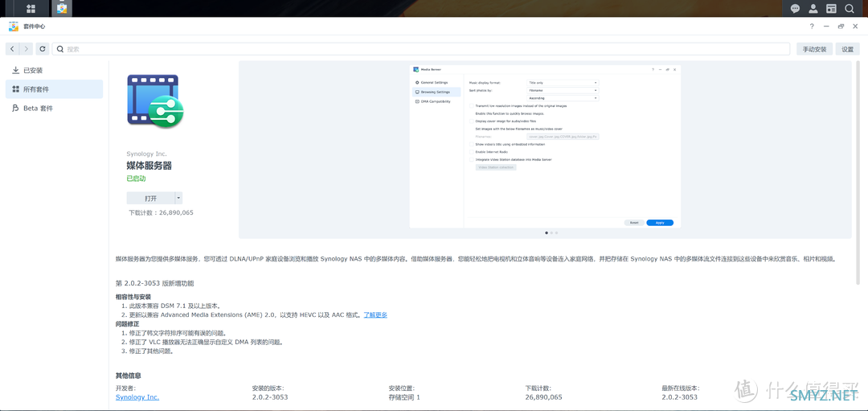Go back to the previous package page
This screenshot has height=411, width=868.
[x=12, y=49]
